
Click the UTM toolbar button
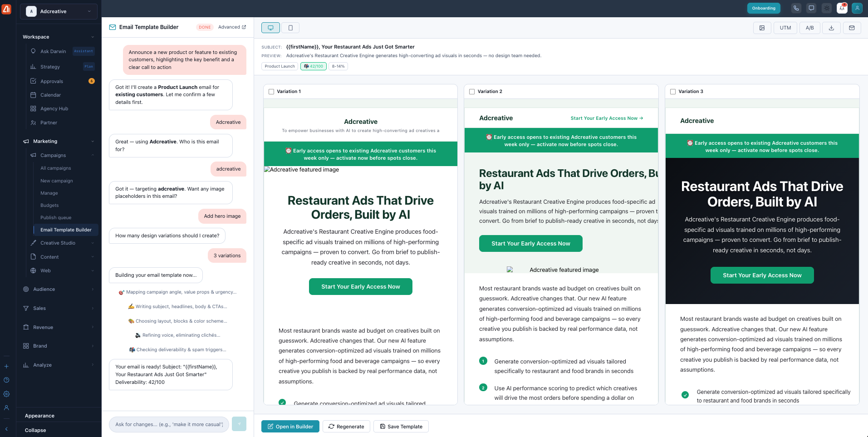[x=785, y=28]
